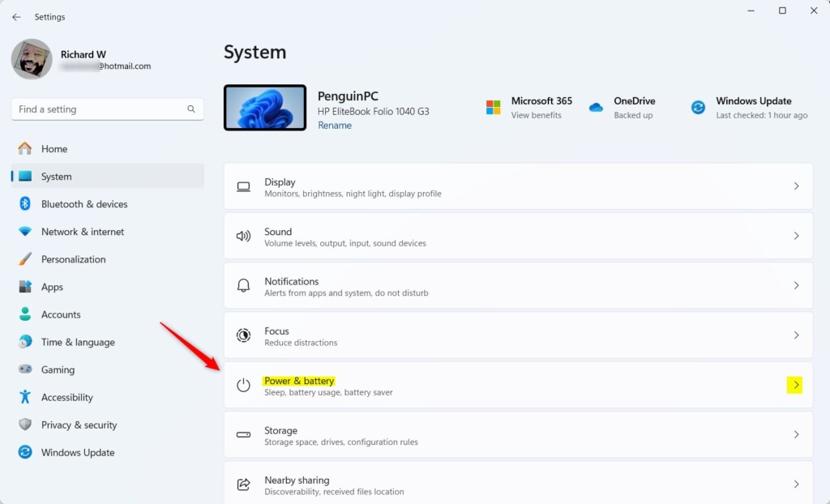
Task: Click the Focus target icon
Action: [x=243, y=335]
